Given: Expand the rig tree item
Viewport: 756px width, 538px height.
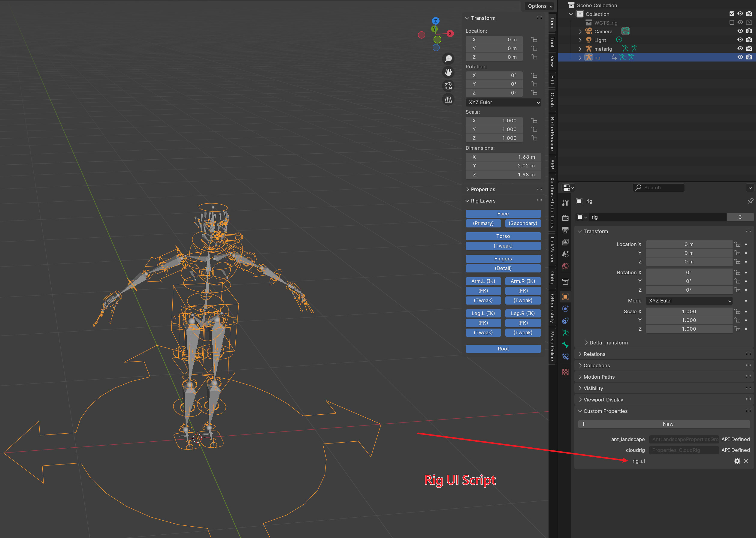Looking at the screenshot, I should tap(580, 57).
